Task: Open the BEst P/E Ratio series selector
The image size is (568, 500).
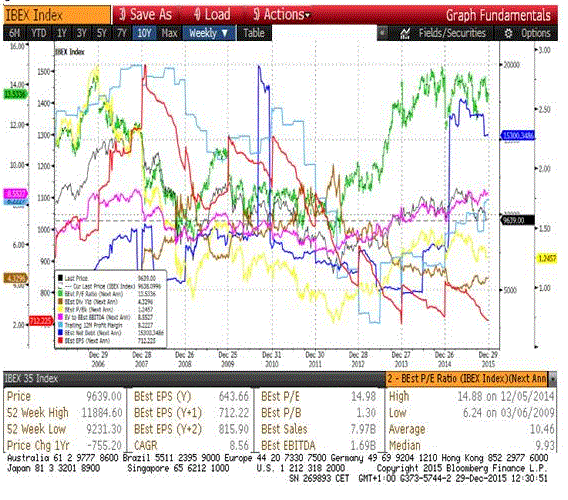Action: pos(467,379)
